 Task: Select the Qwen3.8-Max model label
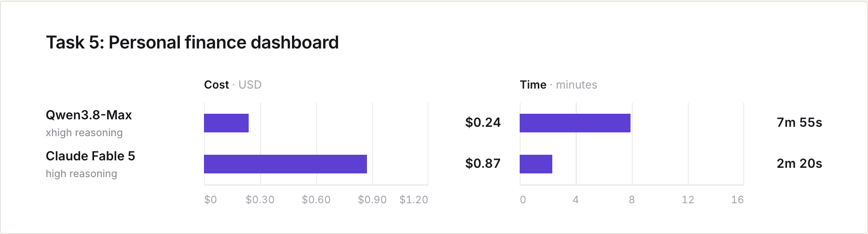[88, 115]
